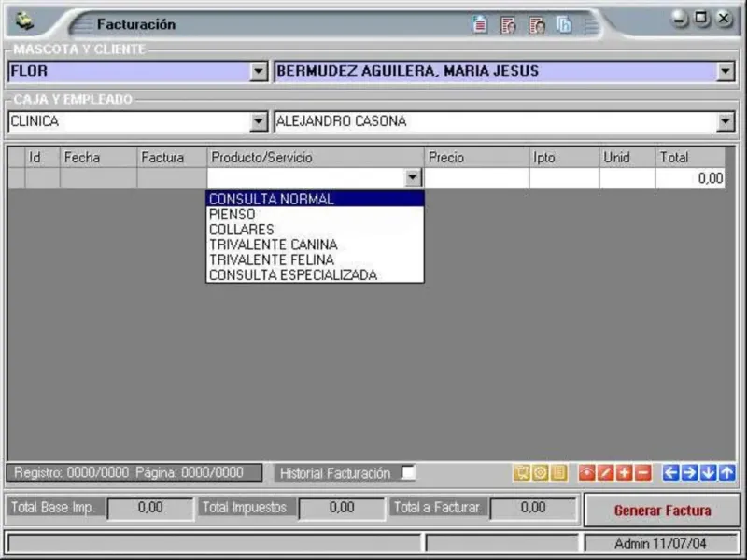Enable the Historial Facturación checkbox
Image resolution: width=747 pixels, height=560 pixels.
(408, 472)
